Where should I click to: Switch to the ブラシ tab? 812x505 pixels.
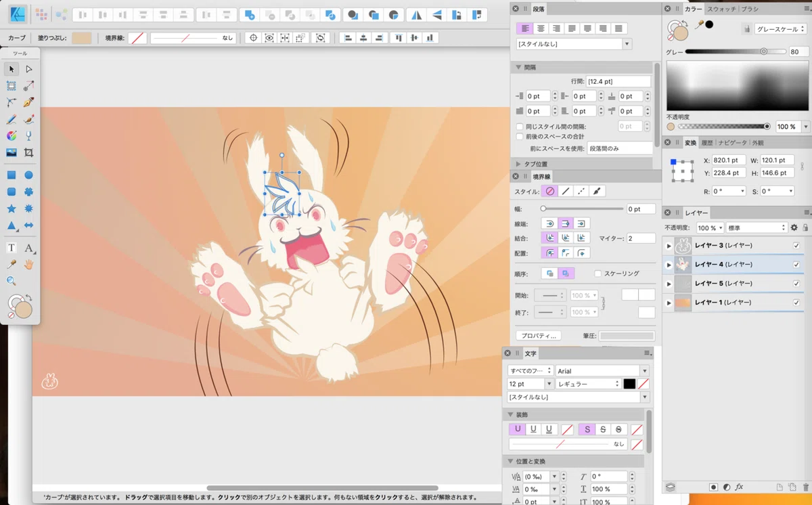pyautogui.click(x=749, y=9)
